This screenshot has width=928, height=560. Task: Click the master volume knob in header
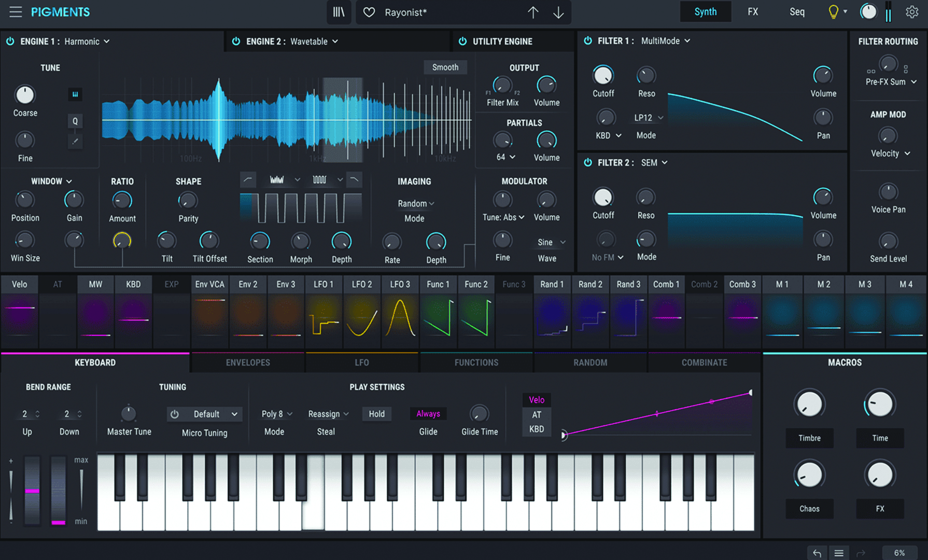tap(868, 12)
